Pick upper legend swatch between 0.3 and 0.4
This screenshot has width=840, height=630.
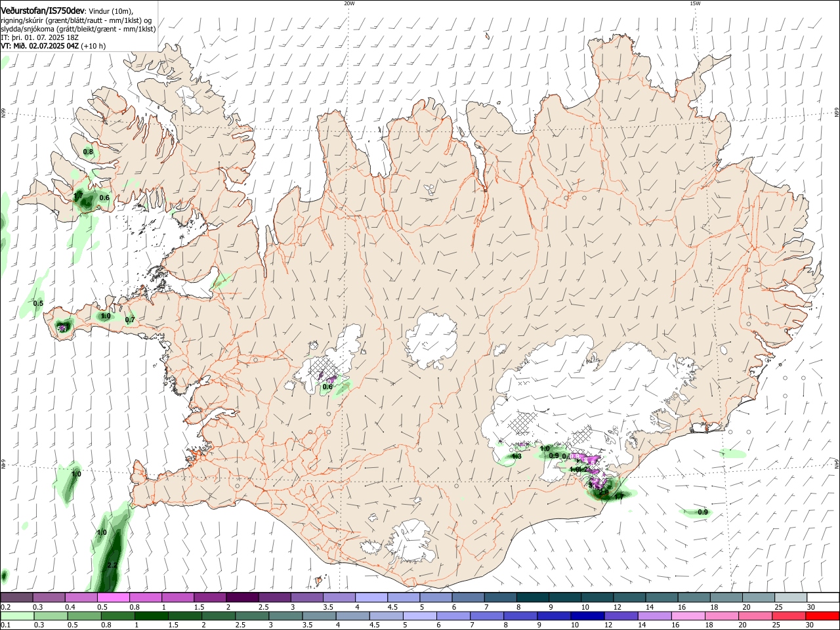pyautogui.click(x=49, y=597)
